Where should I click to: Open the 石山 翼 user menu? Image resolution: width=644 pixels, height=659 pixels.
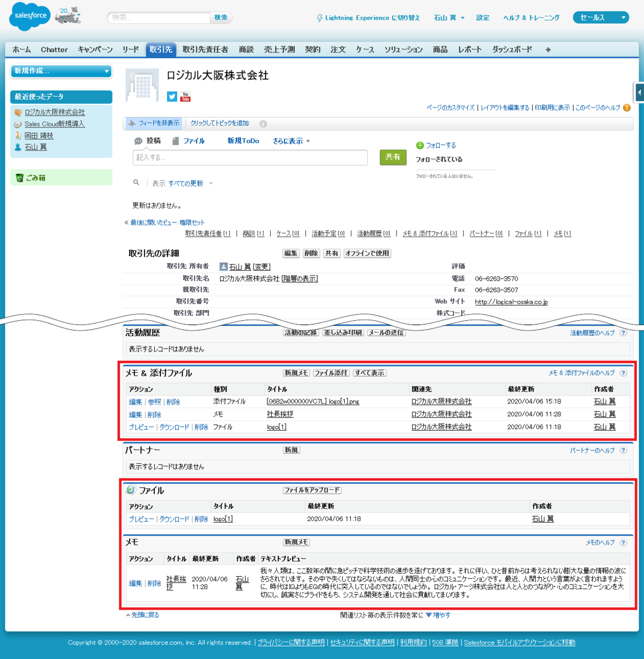point(449,18)
